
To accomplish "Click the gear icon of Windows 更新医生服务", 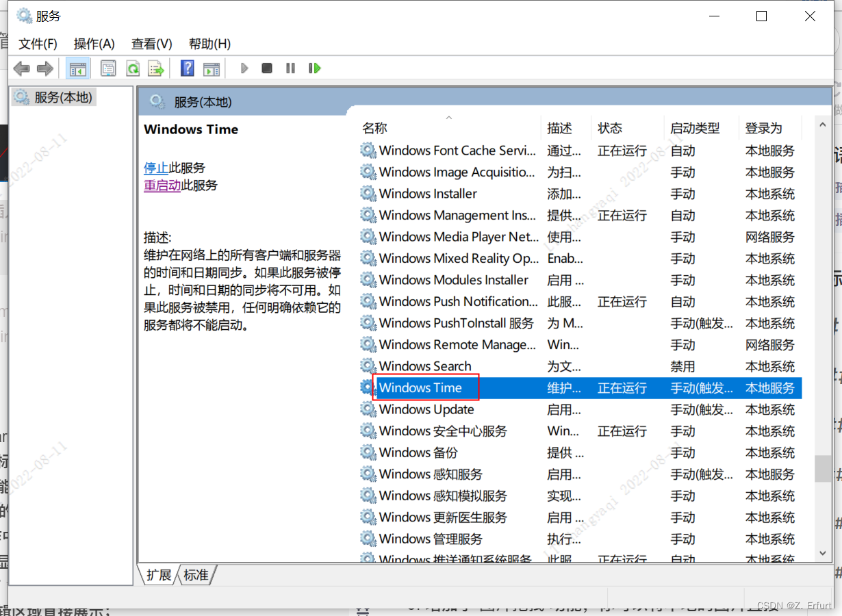I will coord(368,517).
